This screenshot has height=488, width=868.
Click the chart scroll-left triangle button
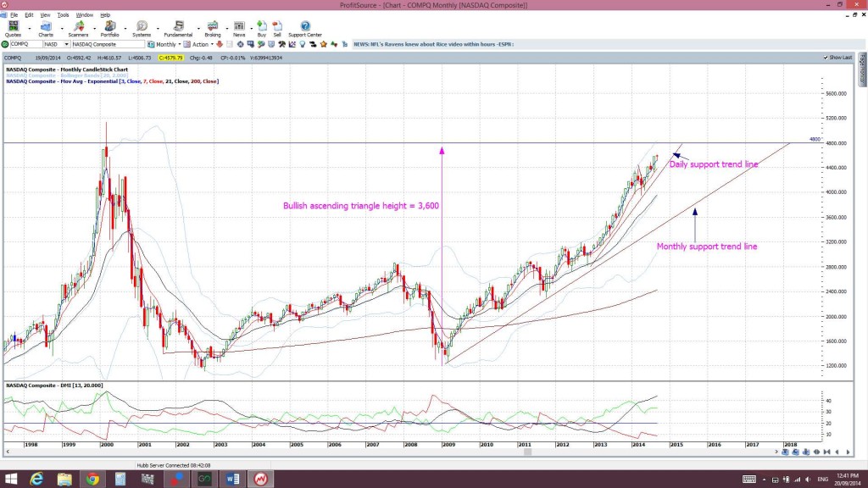coord(837,452)
